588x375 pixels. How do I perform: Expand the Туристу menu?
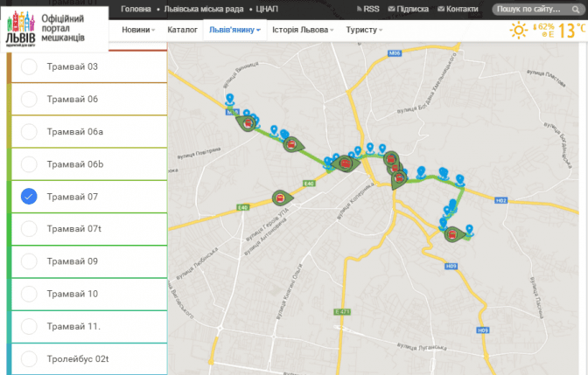tap(365, 30)
